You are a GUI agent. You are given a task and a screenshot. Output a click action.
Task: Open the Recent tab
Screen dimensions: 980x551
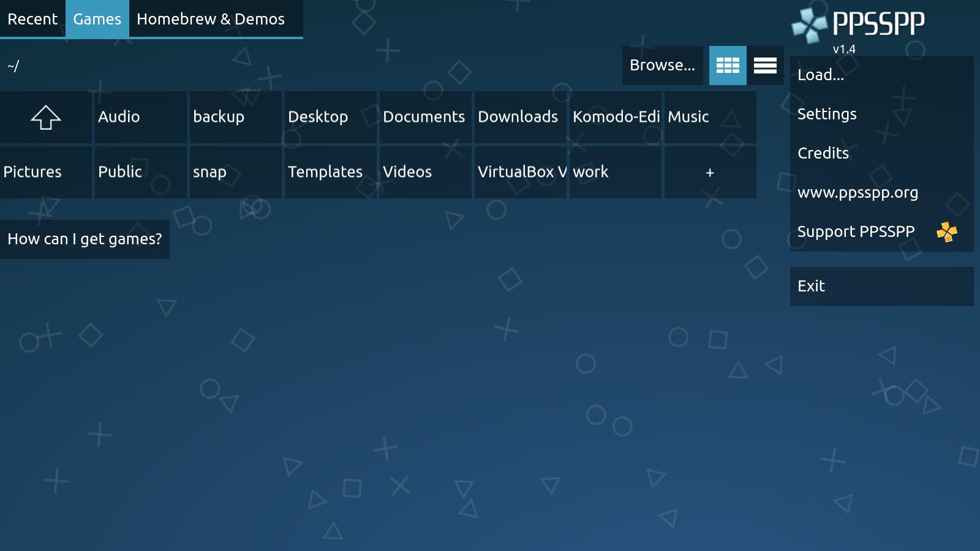click(32, 19)
